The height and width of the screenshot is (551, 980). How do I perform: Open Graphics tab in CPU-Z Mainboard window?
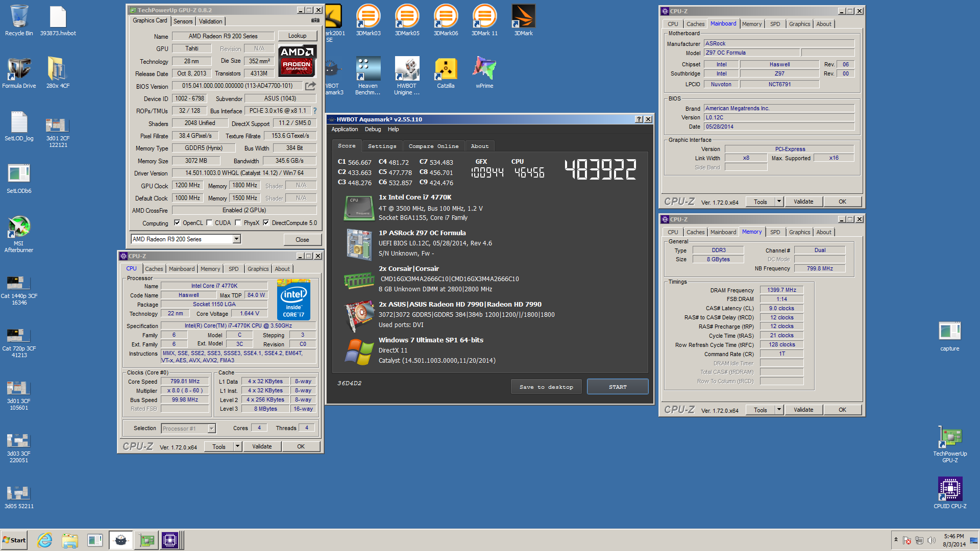[799, 24]
